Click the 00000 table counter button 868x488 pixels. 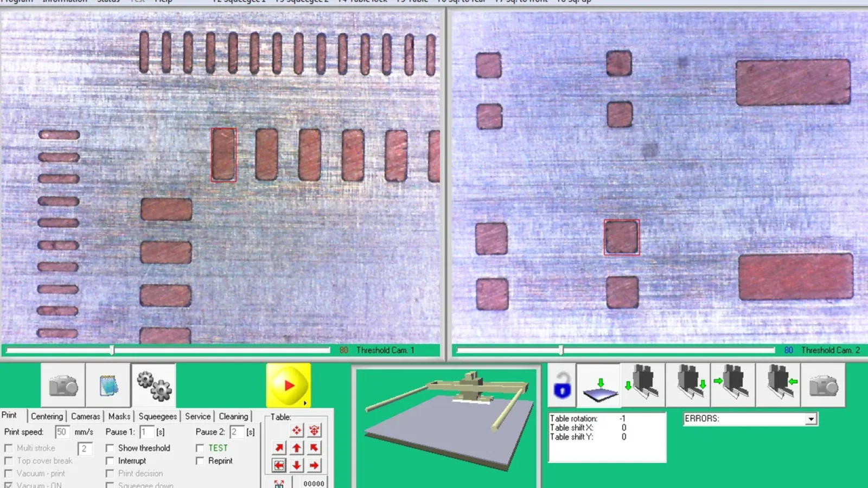[x=314, y=483]
